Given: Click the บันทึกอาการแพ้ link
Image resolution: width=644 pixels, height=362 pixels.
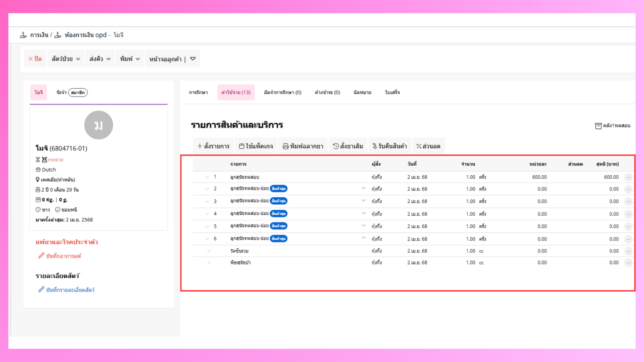Looking at the screenshot, I should [60, 256].
